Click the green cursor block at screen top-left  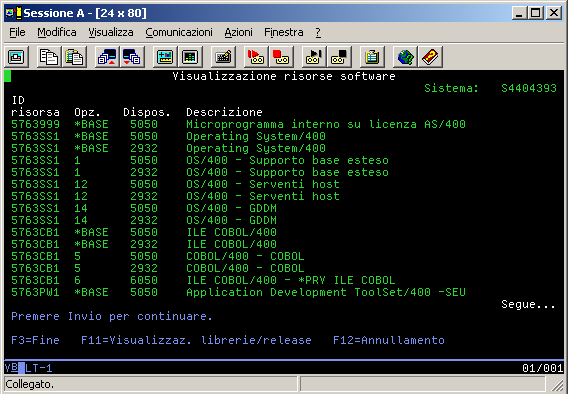[8, 76]
